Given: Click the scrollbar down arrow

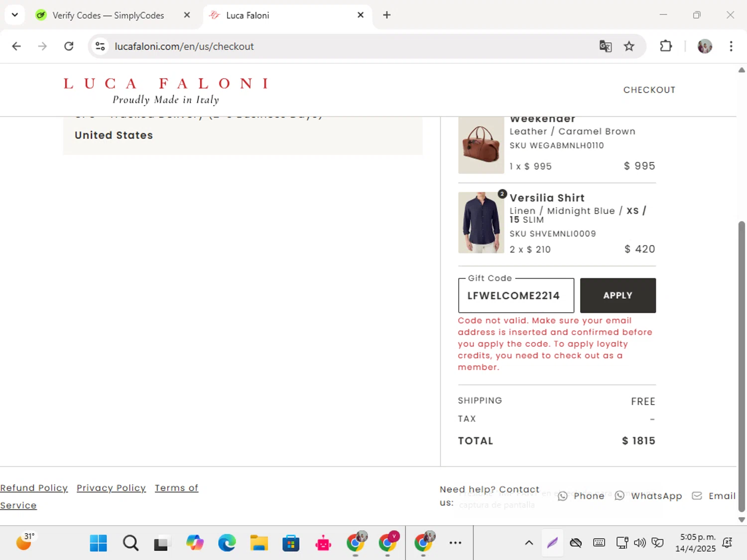Looking at the screenshot, I should (x=742, y=520).
